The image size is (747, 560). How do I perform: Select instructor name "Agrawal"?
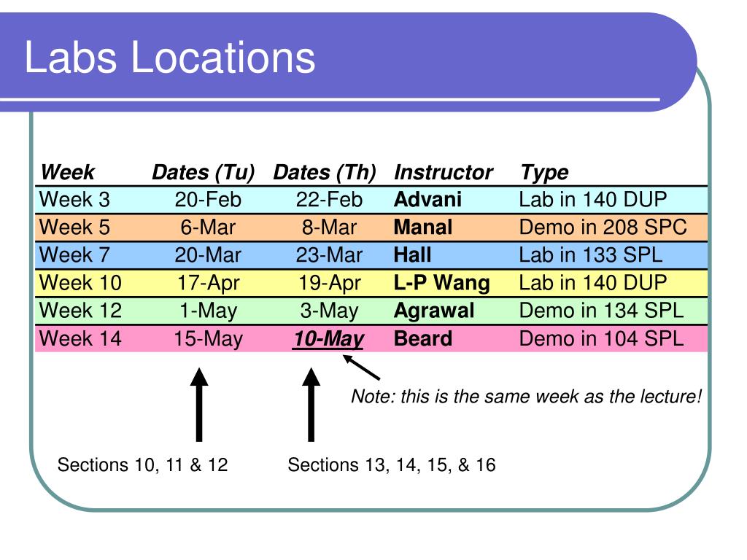(x=434, y=311)
